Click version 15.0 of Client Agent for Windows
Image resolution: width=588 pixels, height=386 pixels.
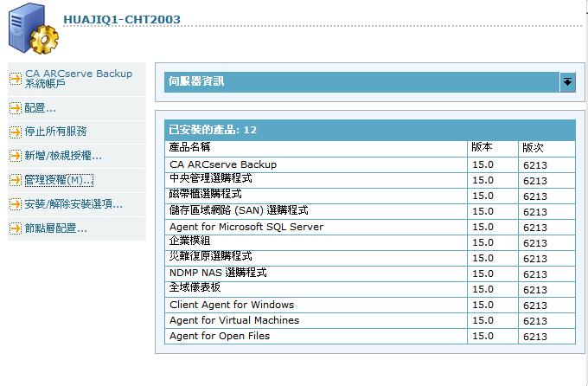click(483, 305)
